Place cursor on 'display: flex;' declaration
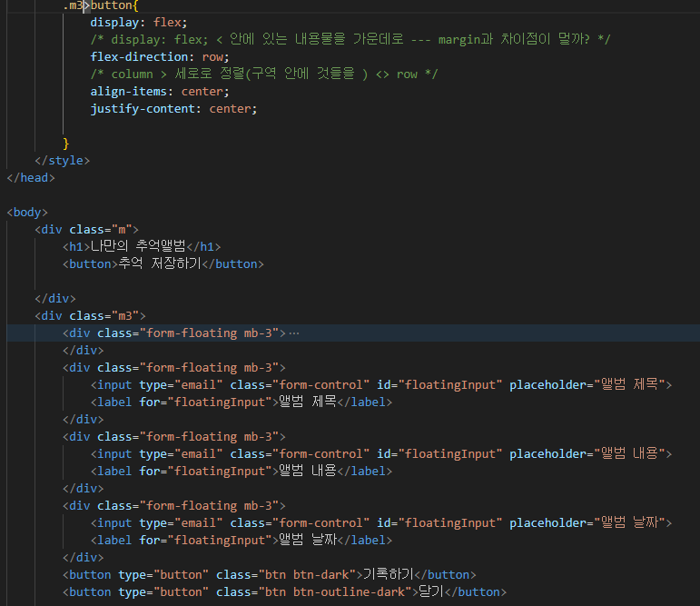The width and height of the screenshot is (700, 606). click(x=139, y=23)
